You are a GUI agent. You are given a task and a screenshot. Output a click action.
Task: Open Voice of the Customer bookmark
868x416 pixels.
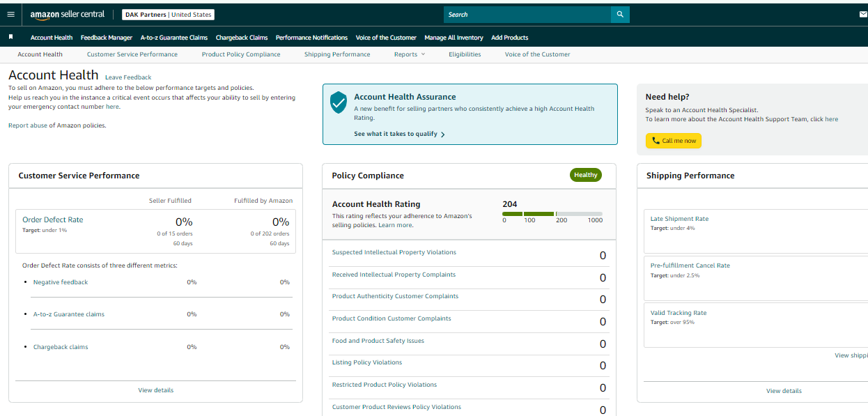coord(386,38)
